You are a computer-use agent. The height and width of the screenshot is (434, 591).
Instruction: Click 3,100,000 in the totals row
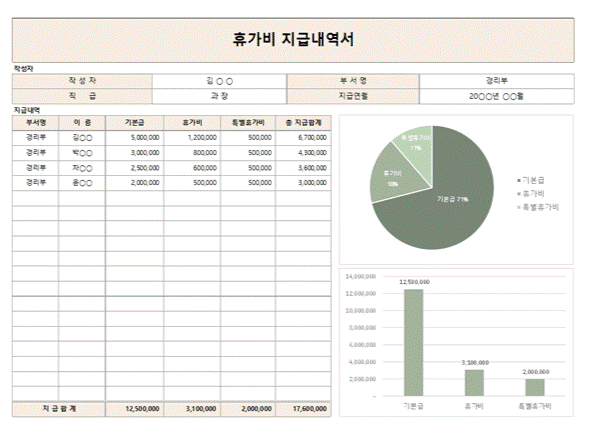tap(192, 409)
